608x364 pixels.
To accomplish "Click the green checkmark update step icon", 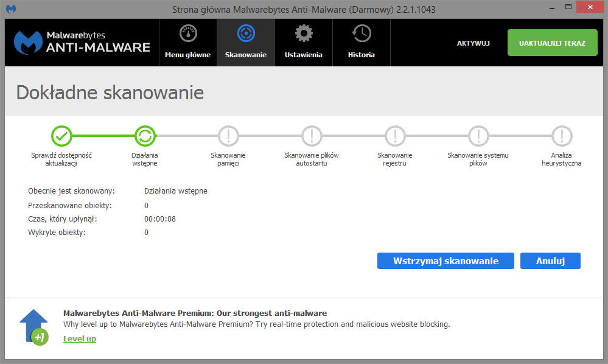I will (x=61, y=135).
